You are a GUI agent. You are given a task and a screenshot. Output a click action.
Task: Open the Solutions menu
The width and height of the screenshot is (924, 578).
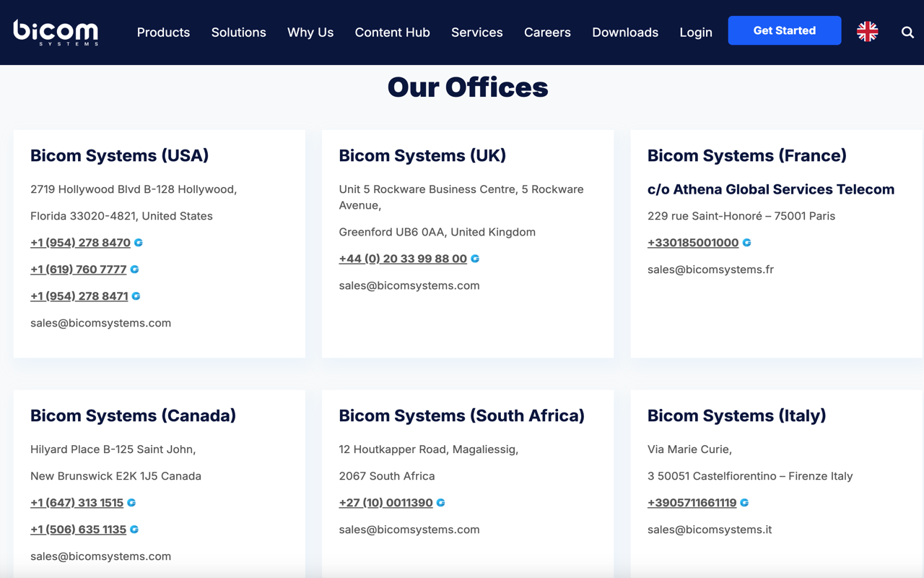[238, 33]
